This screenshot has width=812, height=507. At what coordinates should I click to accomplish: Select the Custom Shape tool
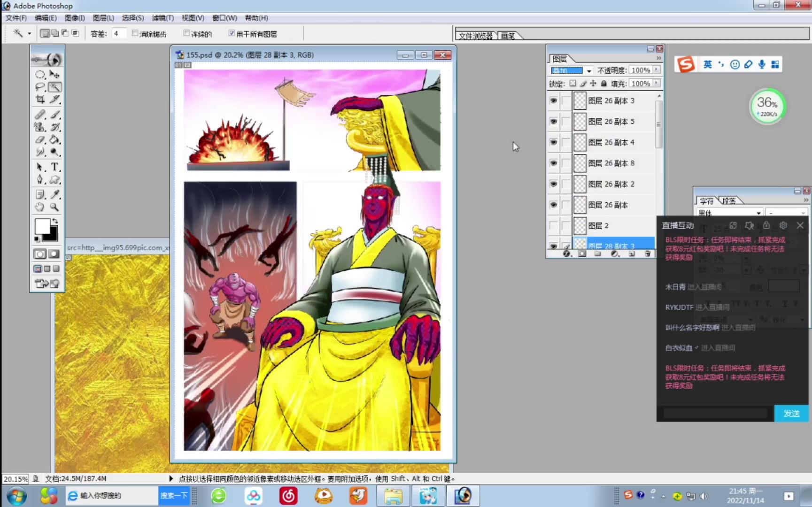click(x=55, y=179)
